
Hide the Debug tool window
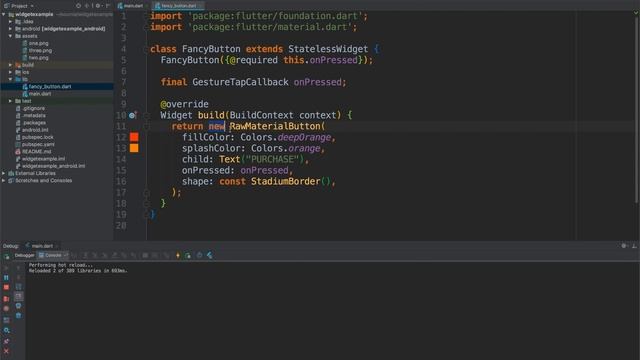pos(634,246)
